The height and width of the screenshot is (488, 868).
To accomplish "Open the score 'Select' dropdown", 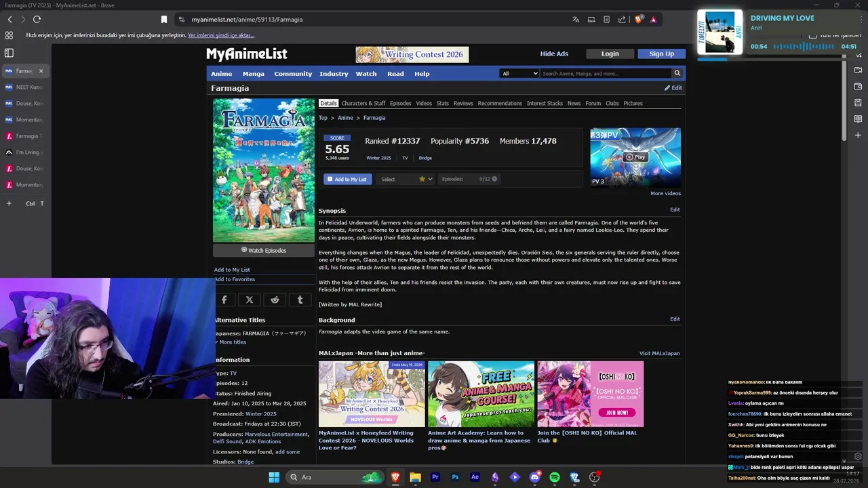I will tap(405, 179).
